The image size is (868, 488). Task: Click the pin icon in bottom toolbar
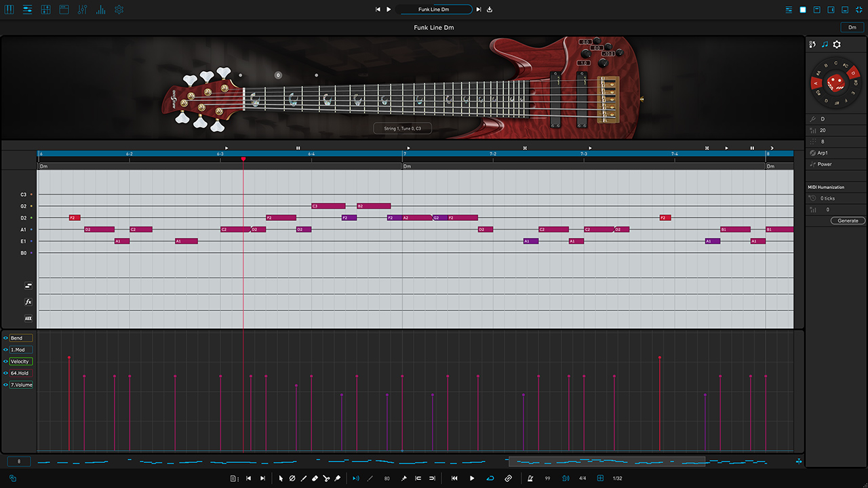coord(404,479)
